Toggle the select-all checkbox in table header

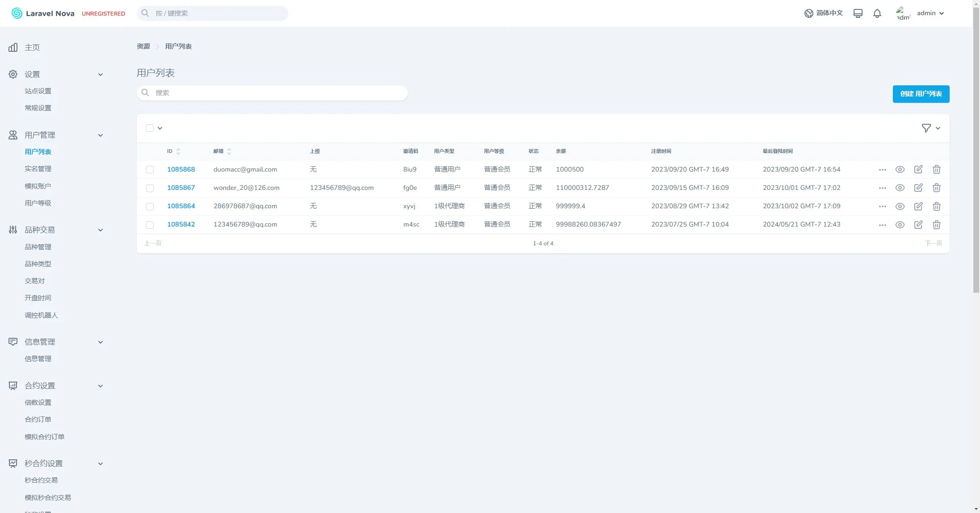point(150,128)
